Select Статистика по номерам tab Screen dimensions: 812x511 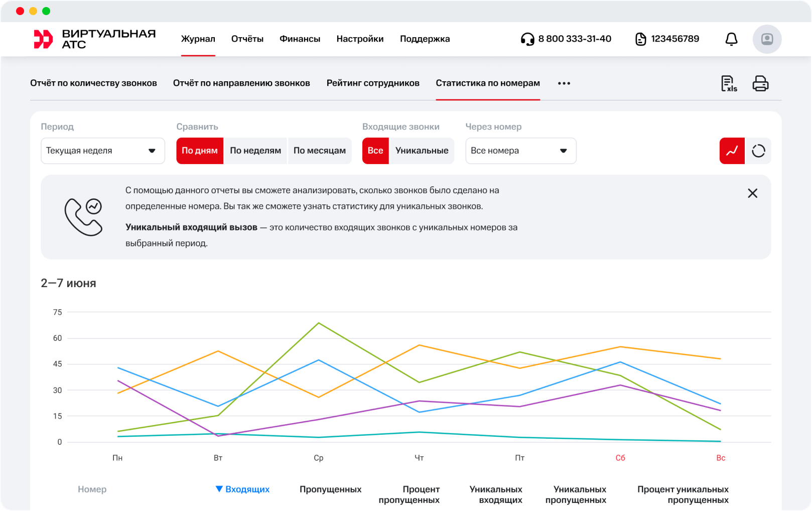click(x=488, y=83)
